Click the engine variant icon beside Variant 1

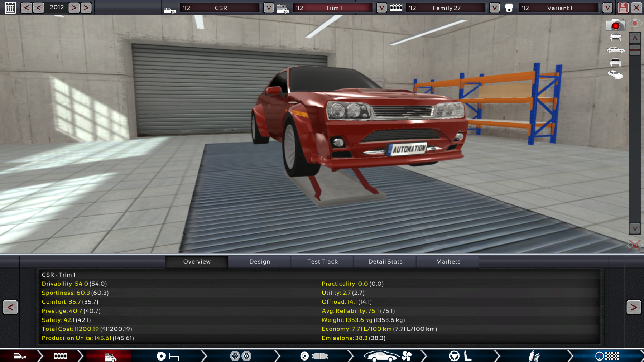pyautogui.click(x=509, y=8)
